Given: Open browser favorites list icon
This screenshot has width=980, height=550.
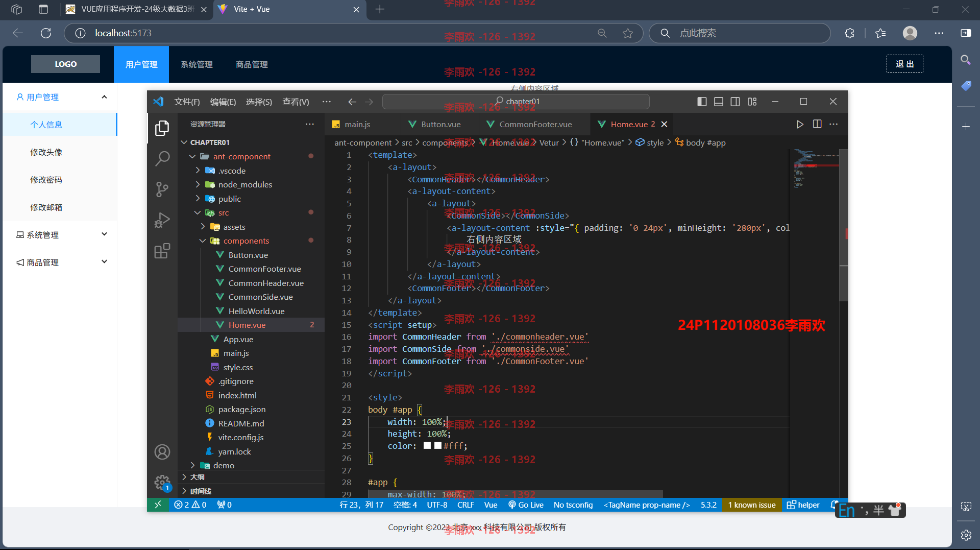Looking at the screenshot, I should [880, 33].
